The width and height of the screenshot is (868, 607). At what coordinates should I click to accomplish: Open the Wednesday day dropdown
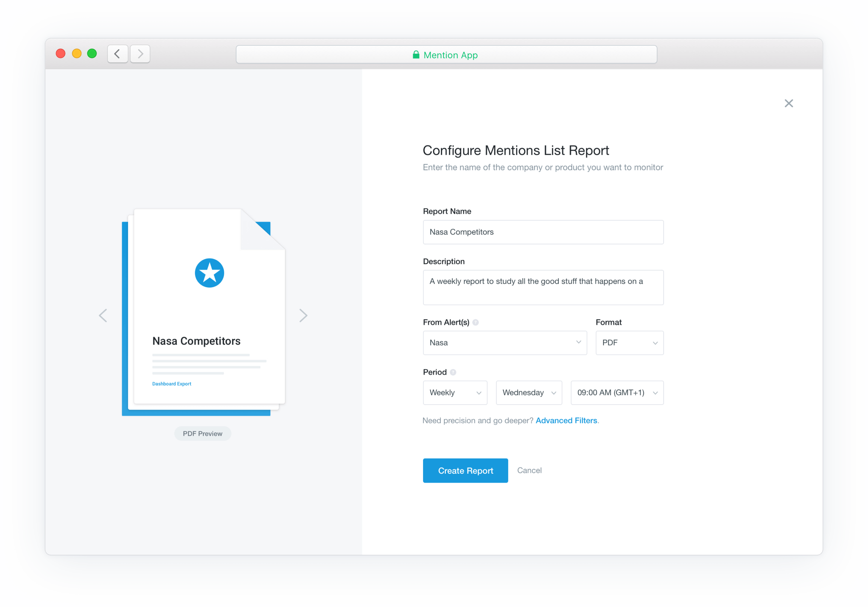coord(529,393)
